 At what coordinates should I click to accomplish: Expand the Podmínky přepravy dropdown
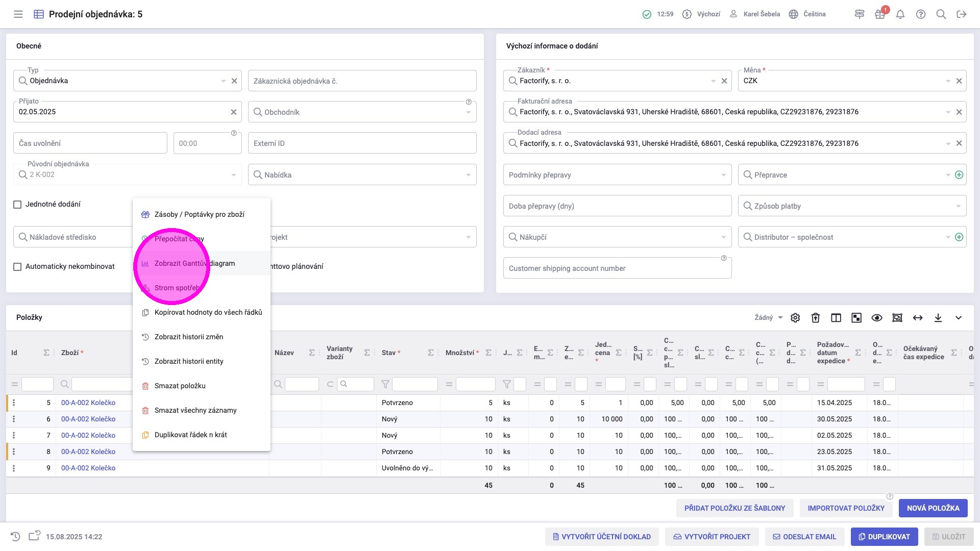[x=723, y=176]
